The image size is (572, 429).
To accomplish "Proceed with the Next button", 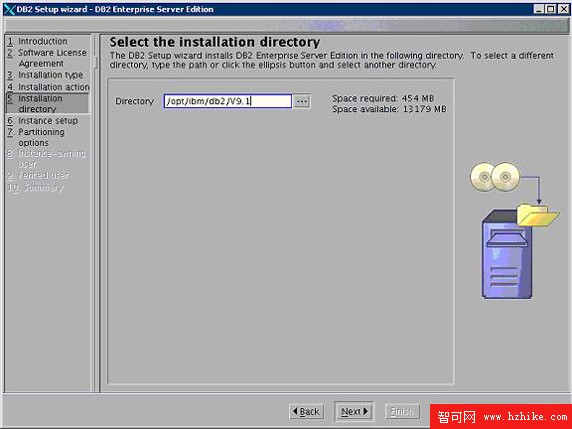I will 354,411.
